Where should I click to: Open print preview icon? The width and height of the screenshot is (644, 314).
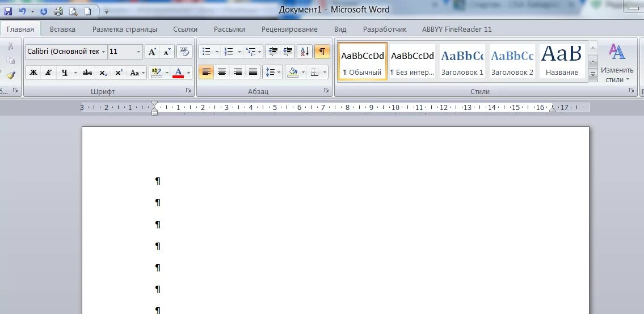point(73,11)
